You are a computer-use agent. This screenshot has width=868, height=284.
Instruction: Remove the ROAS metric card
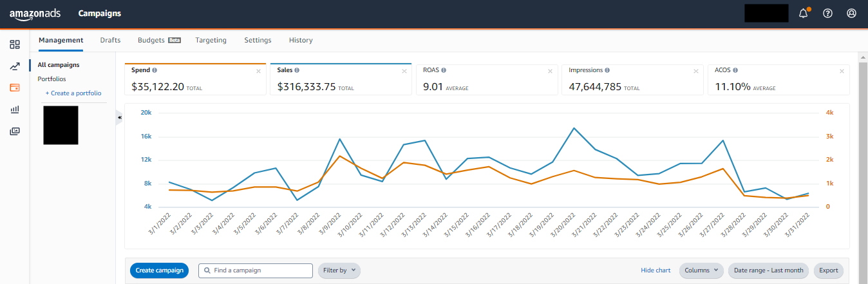tap(550, 71)
